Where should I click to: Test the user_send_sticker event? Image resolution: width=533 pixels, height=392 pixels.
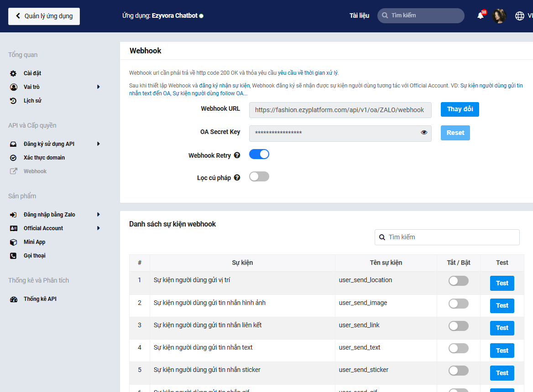[x=502, y=373]
